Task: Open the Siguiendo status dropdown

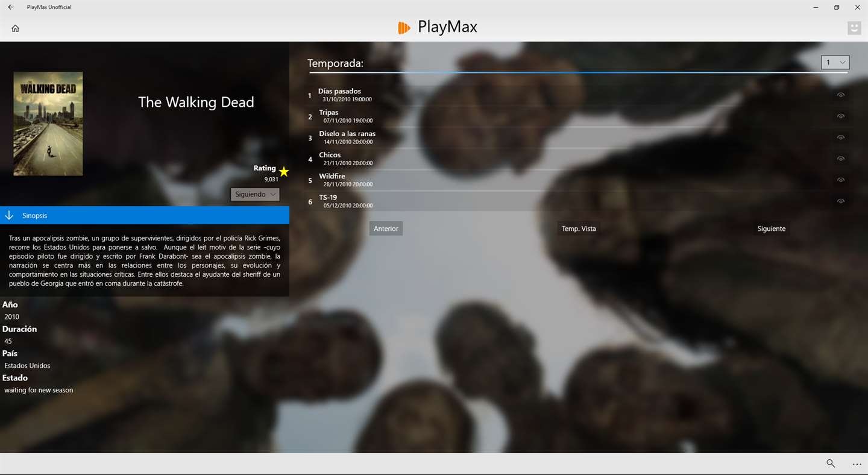Action: pos(255,194)
